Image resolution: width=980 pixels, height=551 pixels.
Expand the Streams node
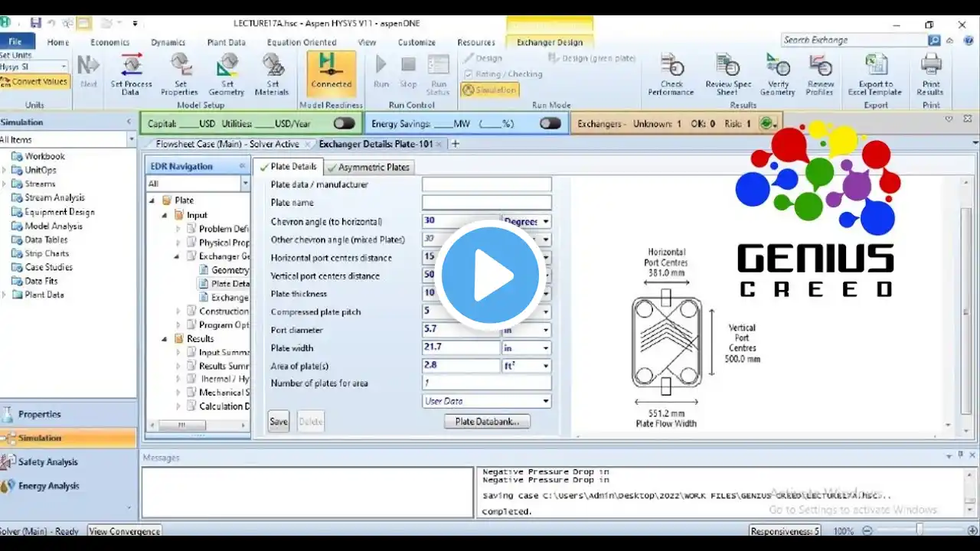tap(5, 184)
